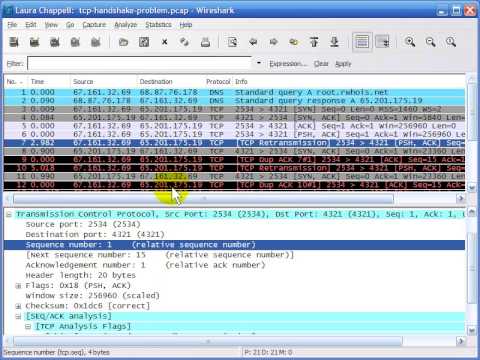Select packet 5 TCP ACK row
The width and height of the screenshot is (480, 360).
point(235,126)
